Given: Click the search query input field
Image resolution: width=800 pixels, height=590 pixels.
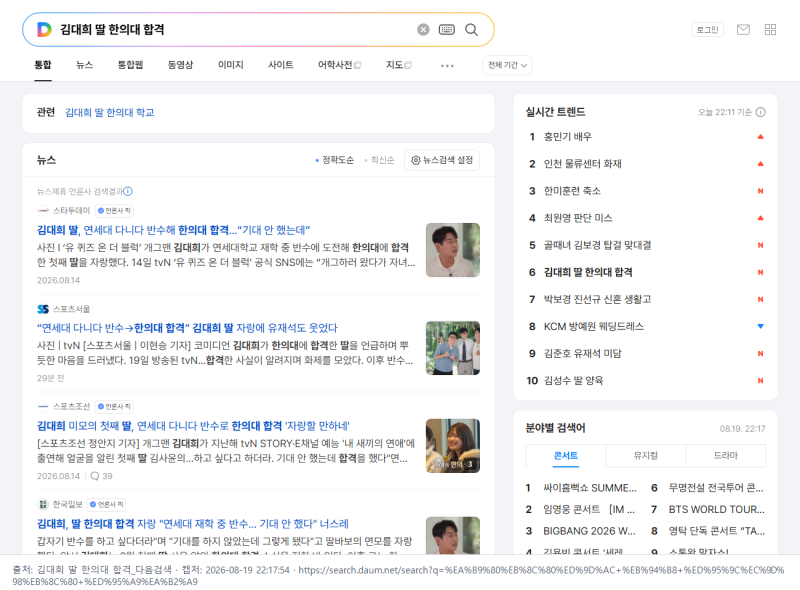Looking at the screenshot, I should click(235, 30).
